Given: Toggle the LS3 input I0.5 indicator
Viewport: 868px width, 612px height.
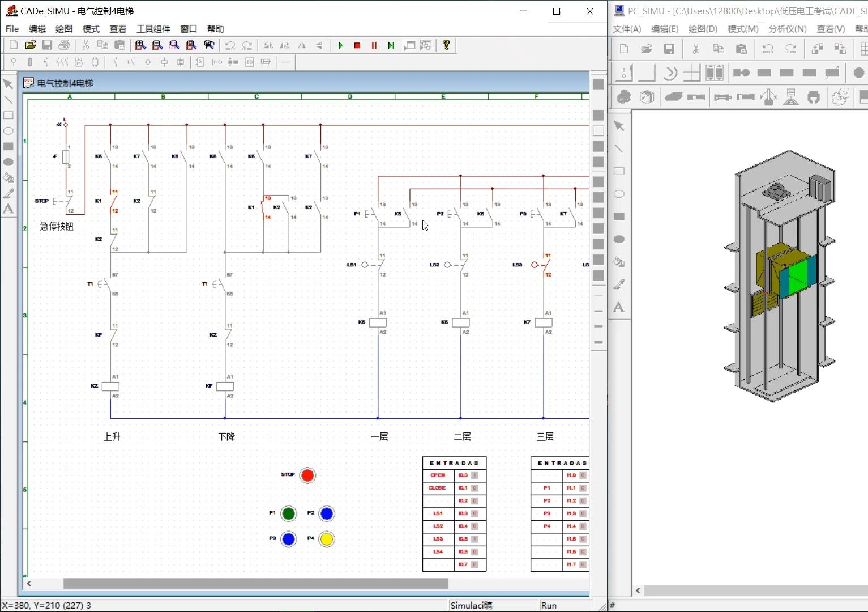Looking at the screenshot, I should click(x=474, y=539).
